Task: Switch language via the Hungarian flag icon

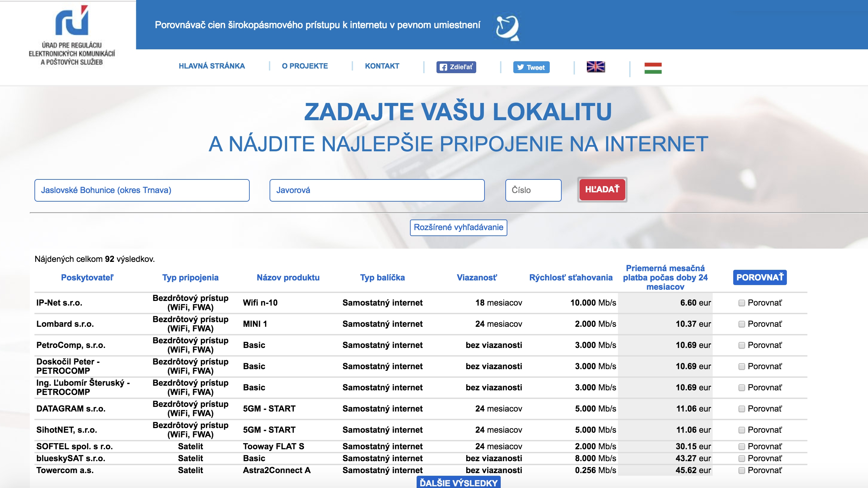Action: (653, 68)
